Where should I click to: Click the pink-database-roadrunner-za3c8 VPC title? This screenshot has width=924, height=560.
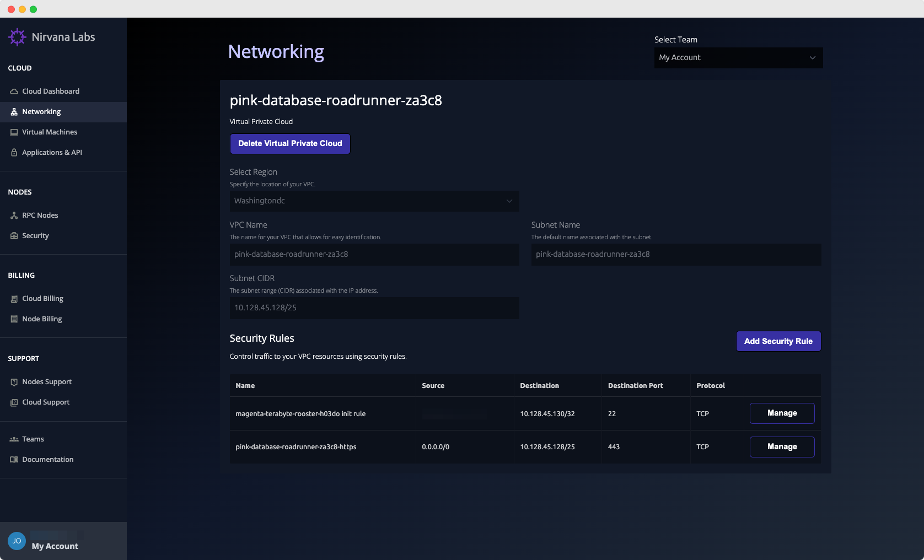point(336,101)
